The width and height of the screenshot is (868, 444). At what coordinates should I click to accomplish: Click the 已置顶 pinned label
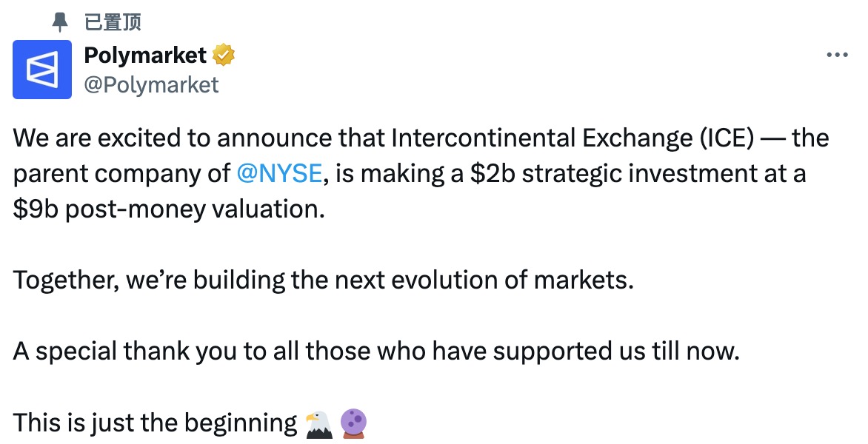(113, 22)
